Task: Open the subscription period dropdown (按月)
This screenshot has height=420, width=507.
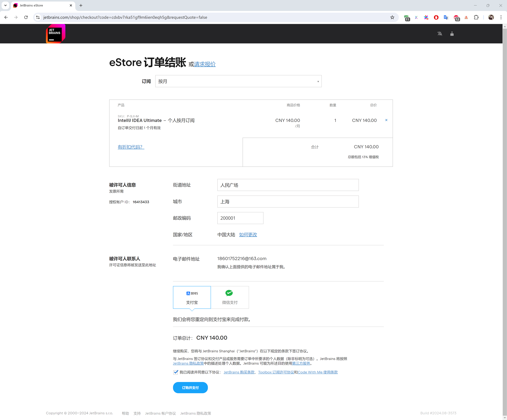Action: (238, 81)
